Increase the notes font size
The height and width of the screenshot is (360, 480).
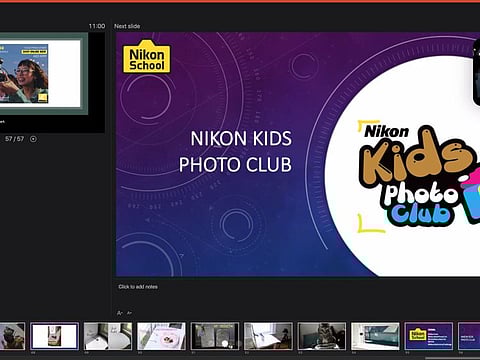pyautogui.click(x=120, y=313)
